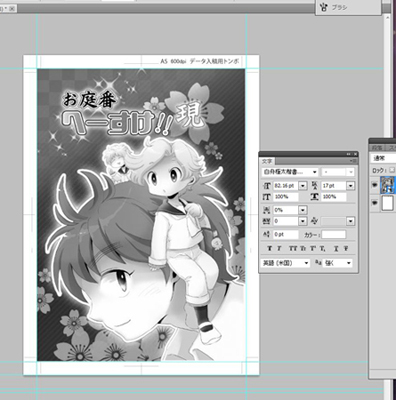The image size is (396, 400).
Task: Hide the white bottom layer eye icon
Action: (375, 203)
